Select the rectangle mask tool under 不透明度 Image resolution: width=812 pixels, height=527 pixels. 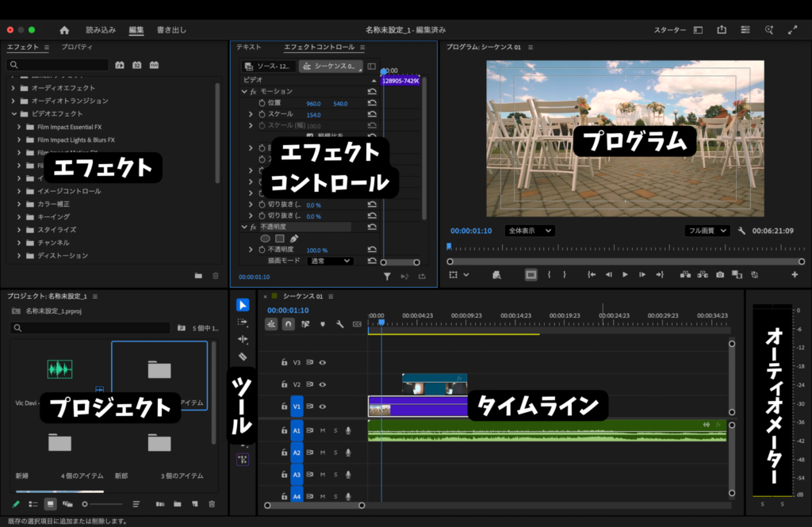click(x=280, y=239)
